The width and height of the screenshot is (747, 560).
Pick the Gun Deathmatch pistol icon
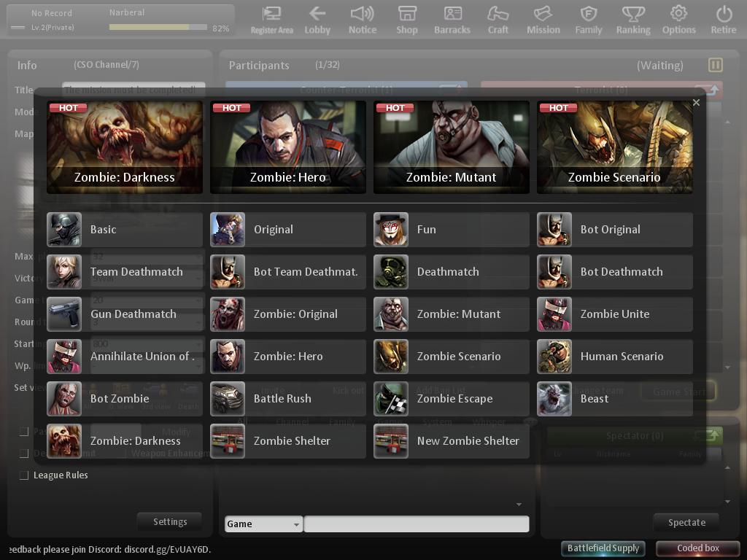coord(64,314)
